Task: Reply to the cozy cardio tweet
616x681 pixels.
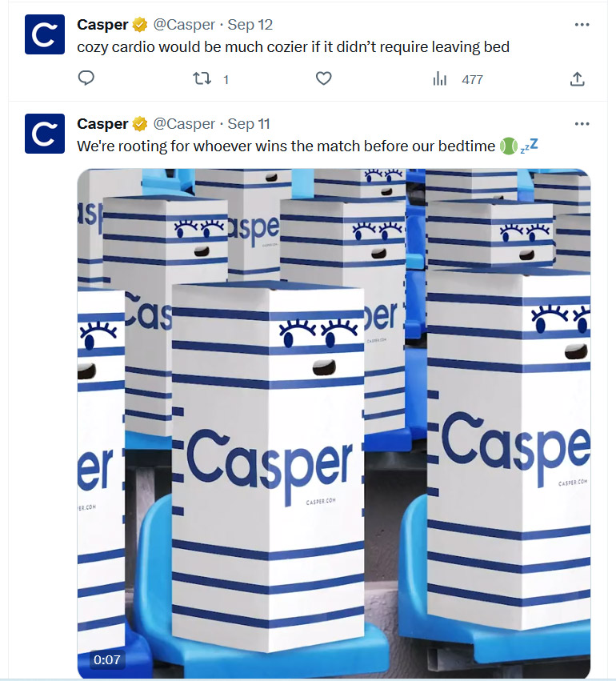Action: [86, 78]
